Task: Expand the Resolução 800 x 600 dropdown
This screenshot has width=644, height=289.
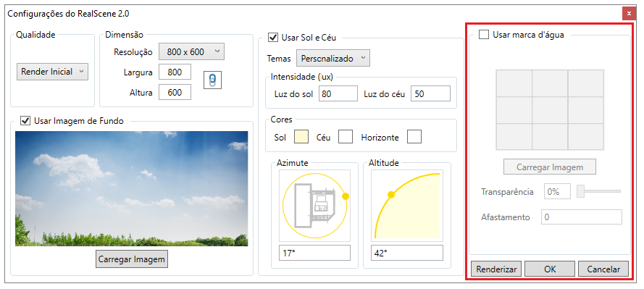Action: pos(191,51)
